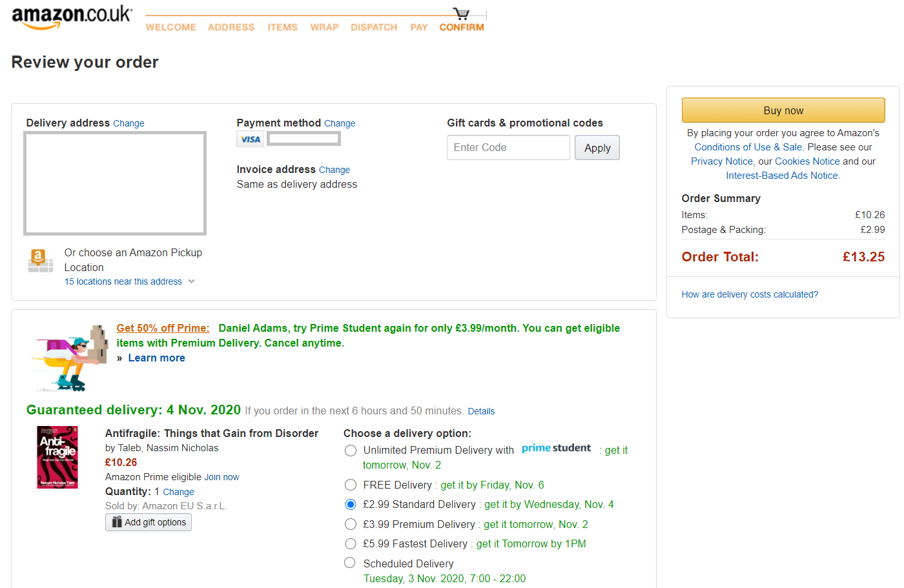Select the FREE Delivery radio option
This screenshot has width=904, height=588.
351,485
